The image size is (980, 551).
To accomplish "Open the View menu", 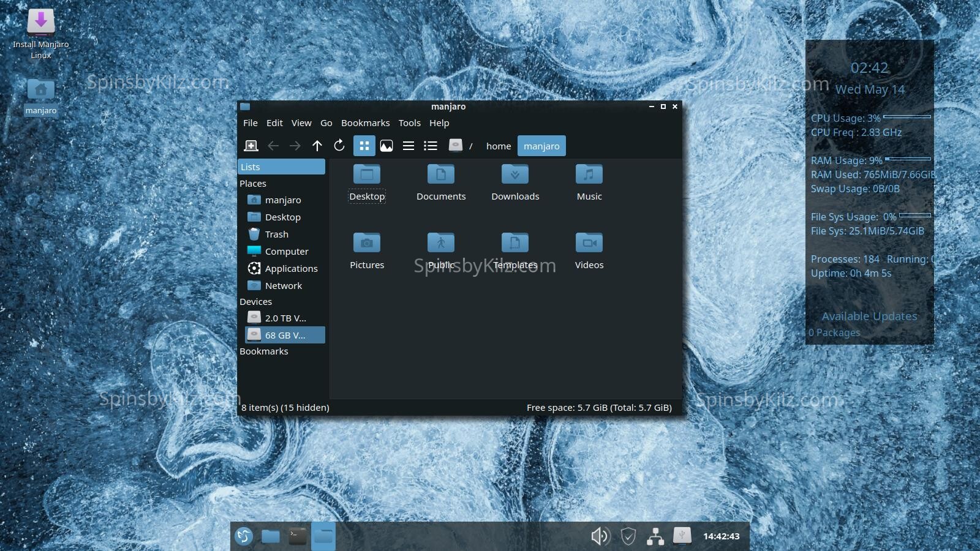I will coord(301,122).
